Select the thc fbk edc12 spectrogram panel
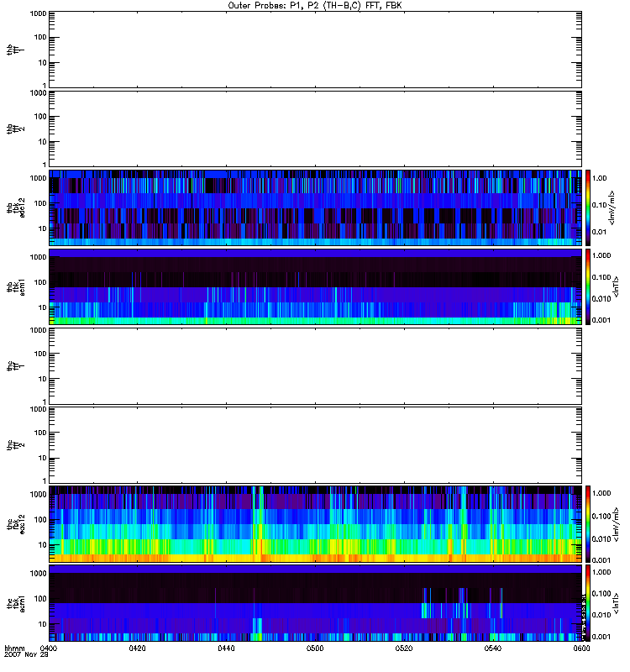 315,523
